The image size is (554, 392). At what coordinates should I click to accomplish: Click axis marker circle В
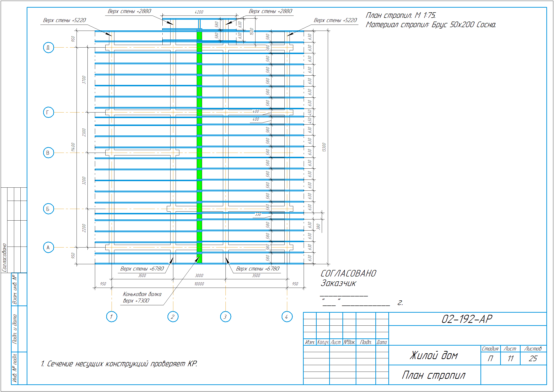48,153
